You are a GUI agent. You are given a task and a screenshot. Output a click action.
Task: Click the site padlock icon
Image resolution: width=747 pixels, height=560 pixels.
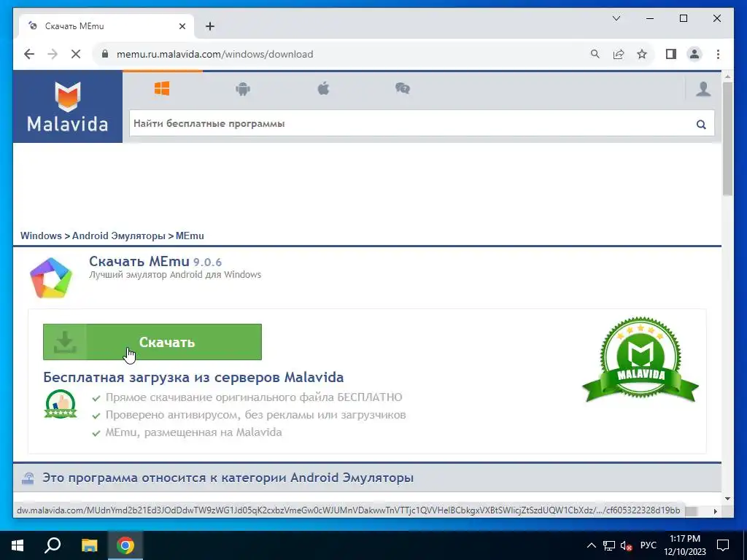(105, 54)
